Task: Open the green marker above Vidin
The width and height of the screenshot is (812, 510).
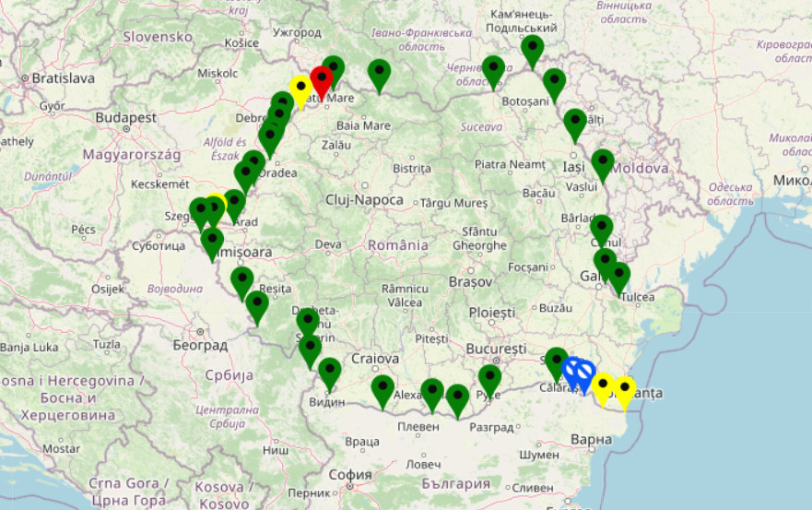Action: tap(329, 372)
